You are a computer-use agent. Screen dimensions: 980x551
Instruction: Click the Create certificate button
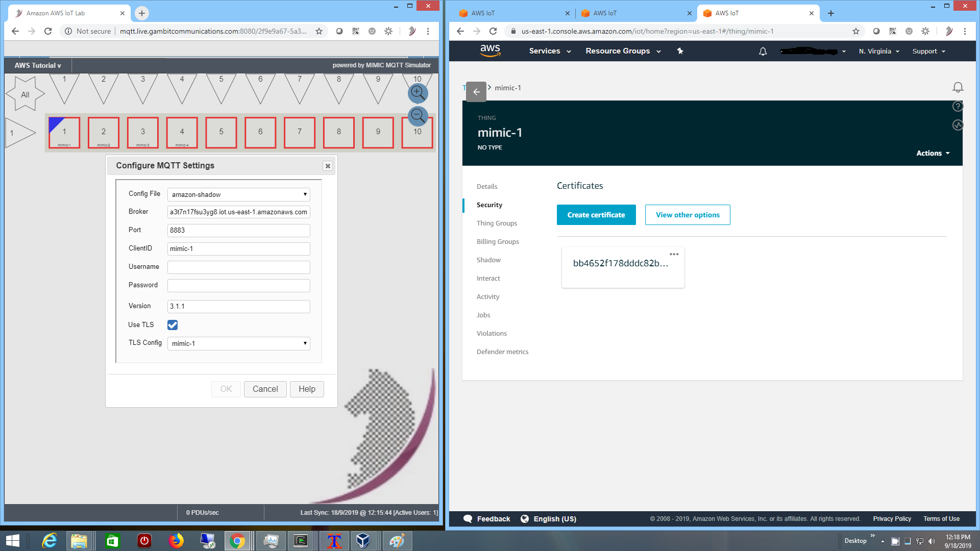596,215
